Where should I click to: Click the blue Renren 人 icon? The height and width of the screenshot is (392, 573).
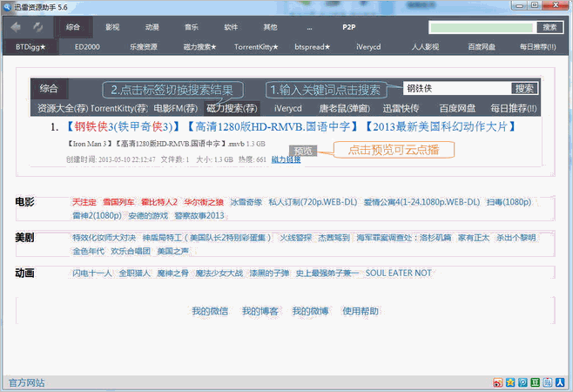click(x=560, y=382)
